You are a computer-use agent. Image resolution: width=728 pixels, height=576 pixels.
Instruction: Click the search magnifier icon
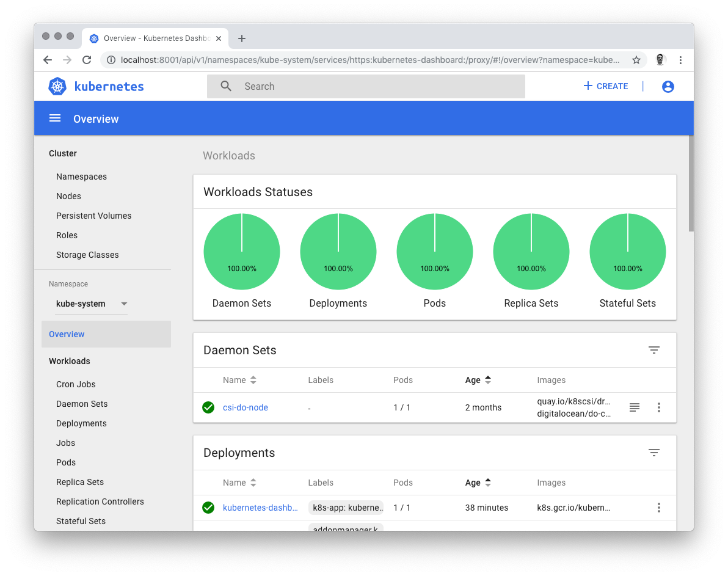coord(226,86)
